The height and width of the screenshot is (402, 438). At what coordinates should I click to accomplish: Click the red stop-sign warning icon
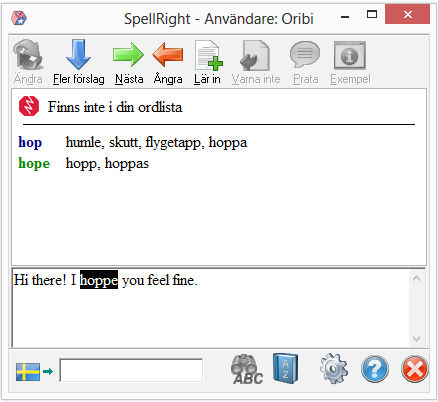[29, 106]
